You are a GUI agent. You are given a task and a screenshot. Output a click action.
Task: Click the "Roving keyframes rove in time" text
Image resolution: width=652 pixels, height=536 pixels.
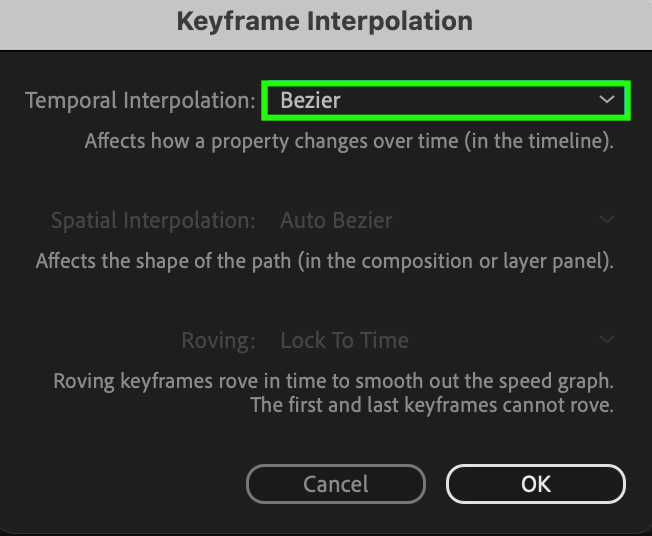click(x=332, y=381)
